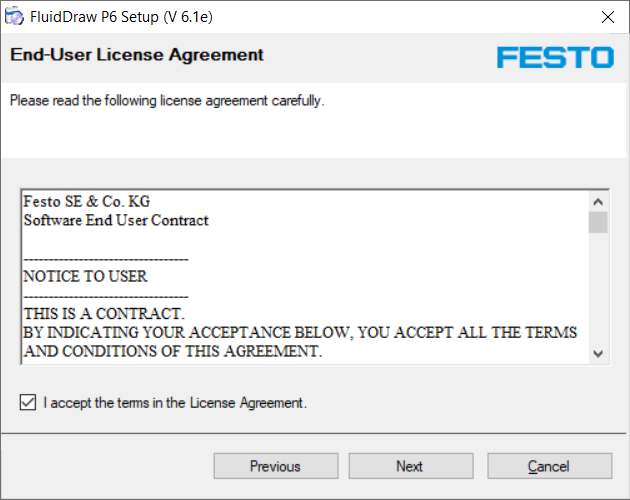Click the license scrollbar thumb

(598, 222)
